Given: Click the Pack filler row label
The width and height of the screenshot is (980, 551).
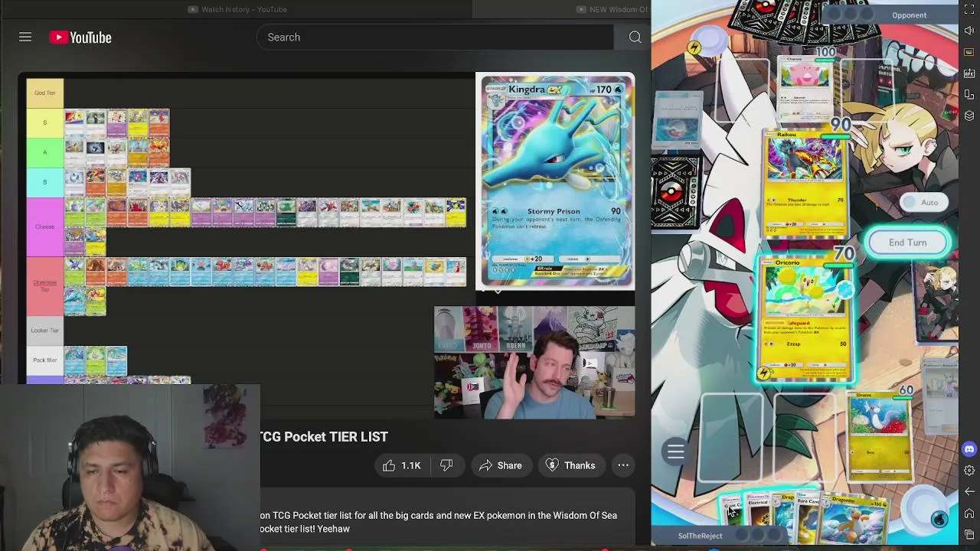Looking at the screenshot, I should point(45,360).
